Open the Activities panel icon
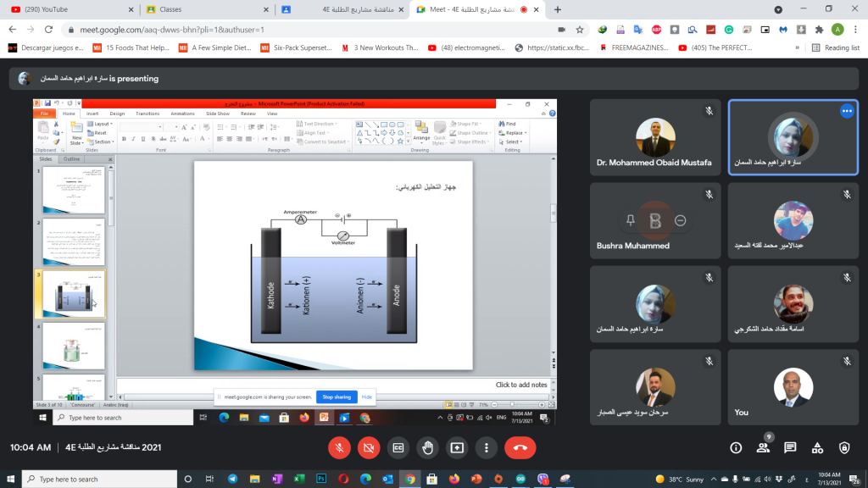 click(817, 447)
